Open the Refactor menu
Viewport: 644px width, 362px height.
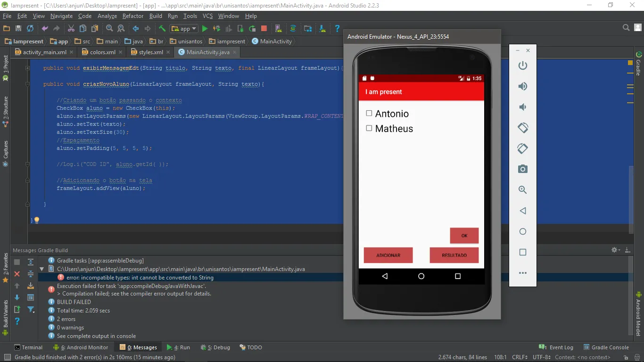pyautogui.click(x=132, y=16)
